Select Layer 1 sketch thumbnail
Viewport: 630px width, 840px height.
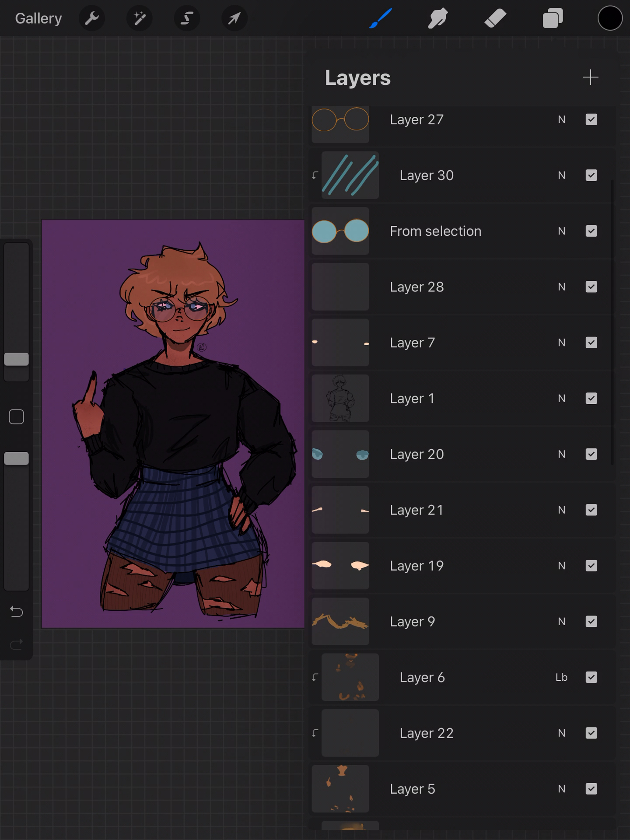(340, 399)
